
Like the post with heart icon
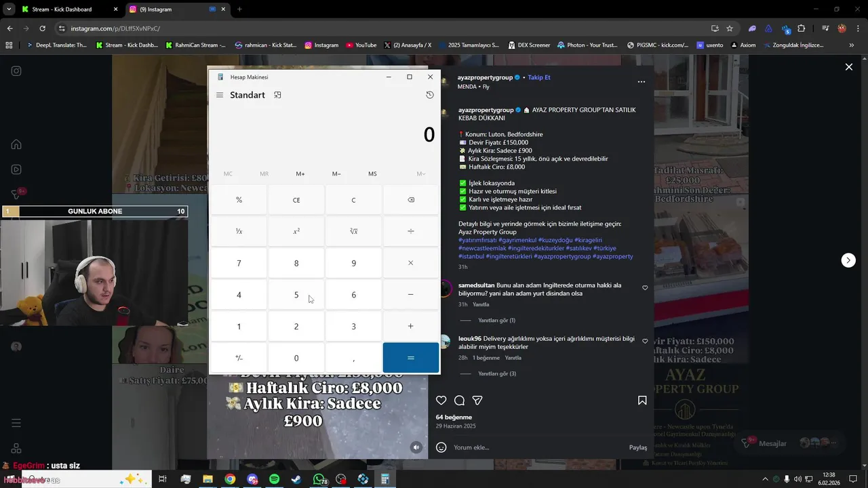pos(441,401)
